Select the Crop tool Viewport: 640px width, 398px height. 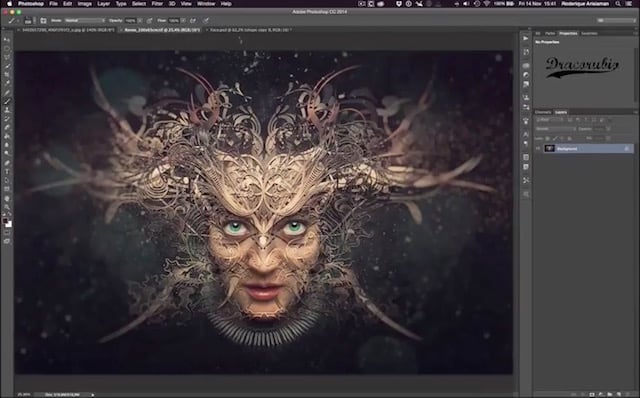click(7, 75)
